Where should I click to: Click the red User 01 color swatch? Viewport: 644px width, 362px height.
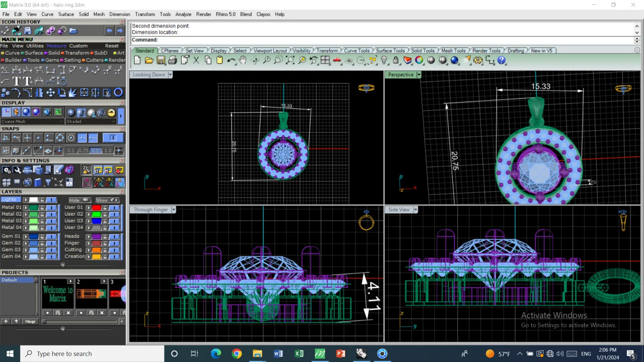97,208
